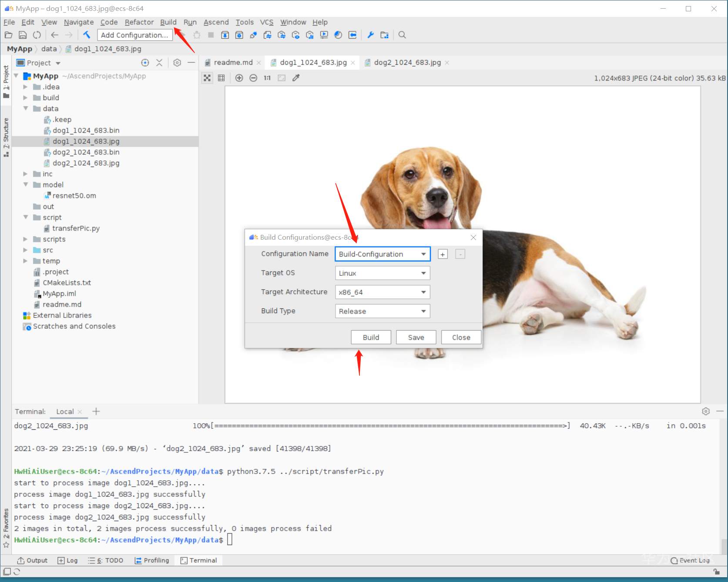Open Project panel gear options
This screenshot has height=582, width=728.
[x=177, y=63]
